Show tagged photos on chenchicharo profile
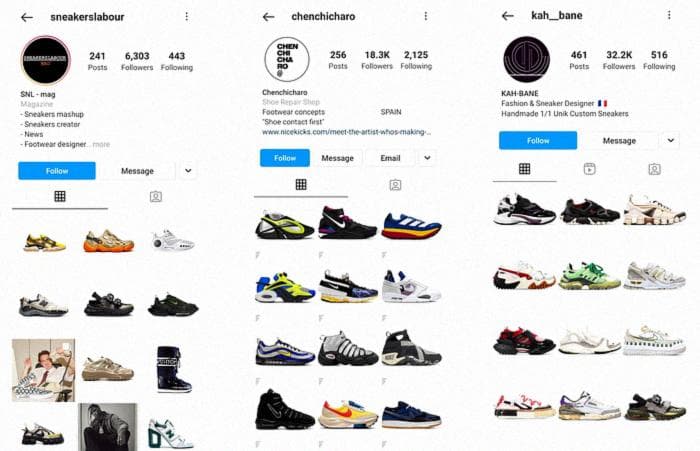The height and width of the screenshot is (451, 700). pos(395,185)
